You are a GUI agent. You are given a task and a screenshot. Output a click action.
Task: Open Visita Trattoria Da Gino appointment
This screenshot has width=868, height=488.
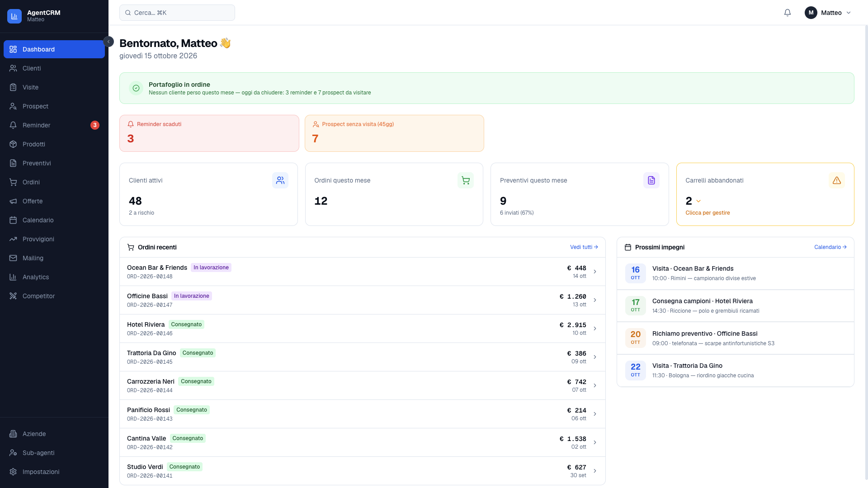tap(736, 371)
